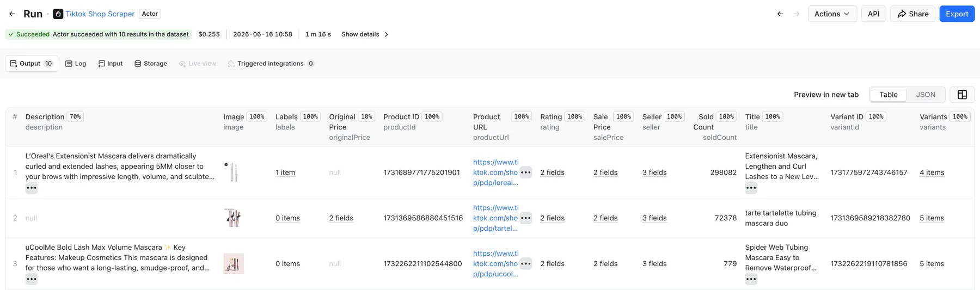Open Sale Price '2 fields' in row 1
The height and width of the screenshot is (290, 980).
pos(605,172)
